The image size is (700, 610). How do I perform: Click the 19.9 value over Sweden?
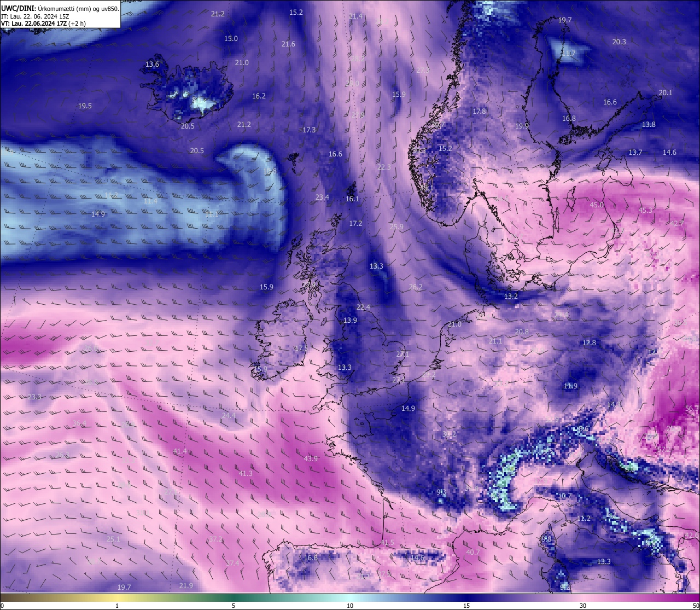click(x=522, y=126)
